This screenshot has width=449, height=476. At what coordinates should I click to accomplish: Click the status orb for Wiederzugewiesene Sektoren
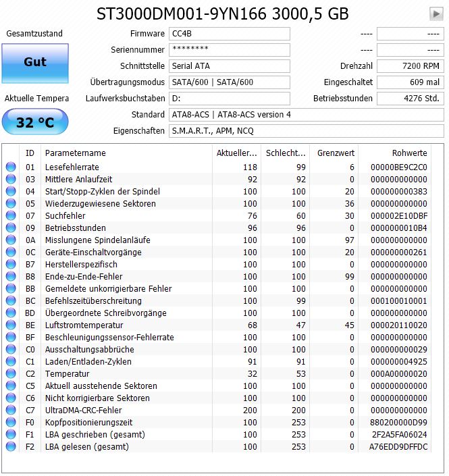[11, 203]
